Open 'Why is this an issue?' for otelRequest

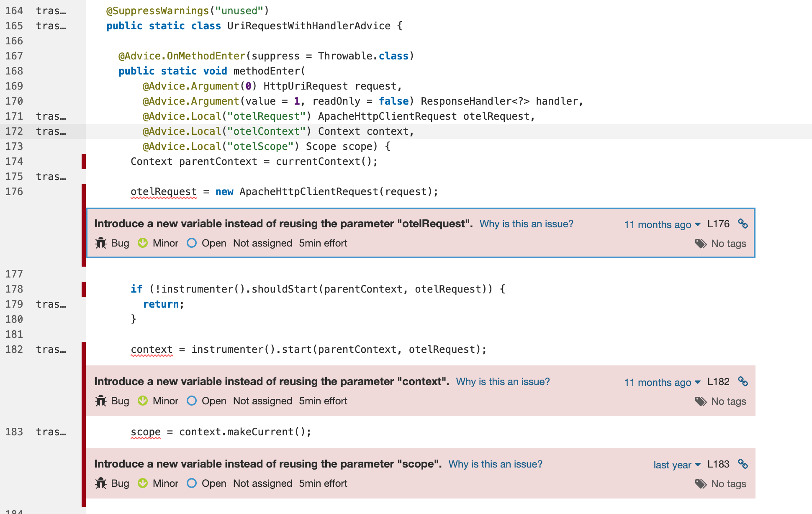pyautogui.click(x=526, y=224)
